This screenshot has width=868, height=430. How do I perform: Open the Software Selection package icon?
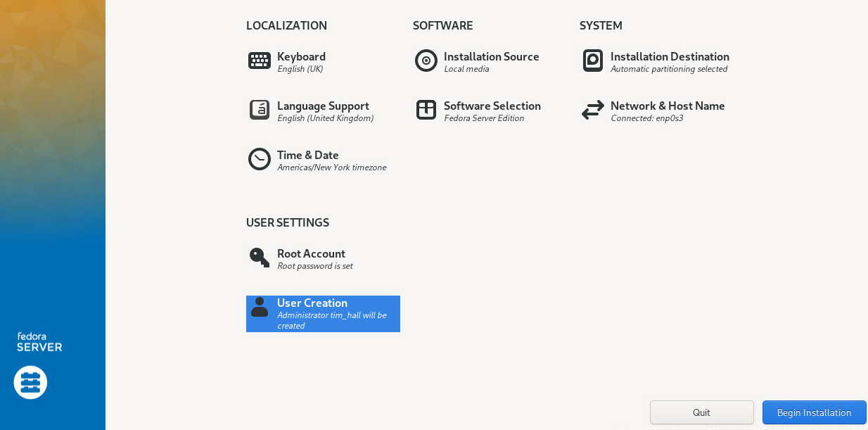pyautogui.click(x=426, y=110)
